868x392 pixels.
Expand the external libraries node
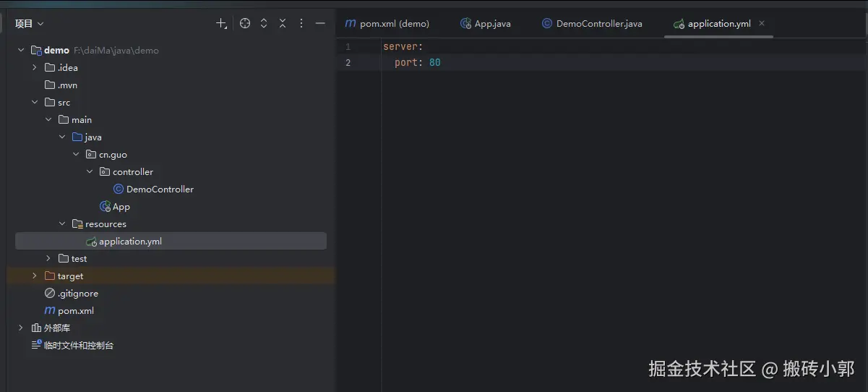(21, 328)
